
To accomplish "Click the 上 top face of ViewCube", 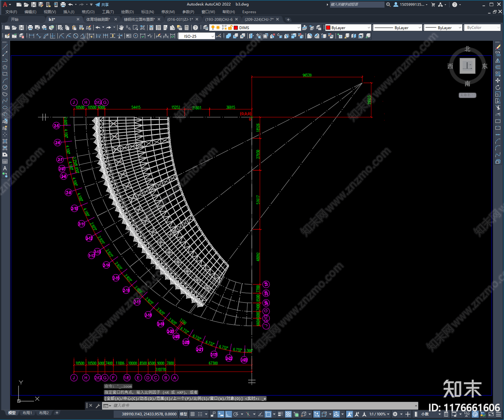I will pos(467,66).
